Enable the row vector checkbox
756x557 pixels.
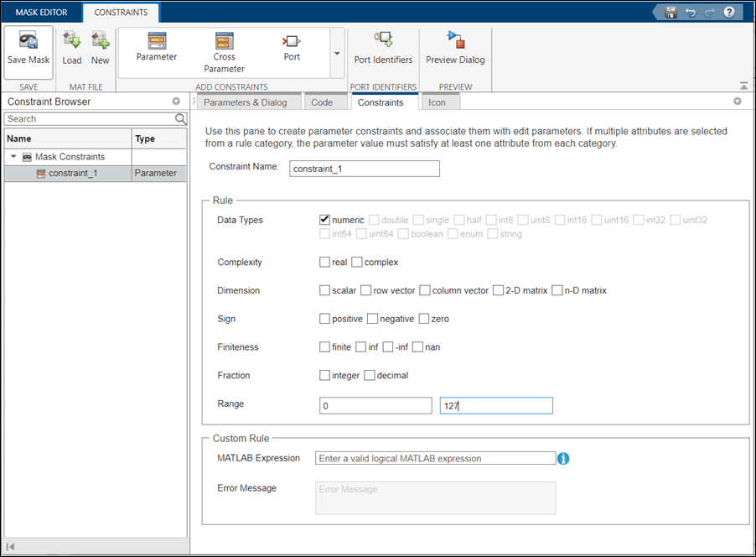click(x=366, y=290)
